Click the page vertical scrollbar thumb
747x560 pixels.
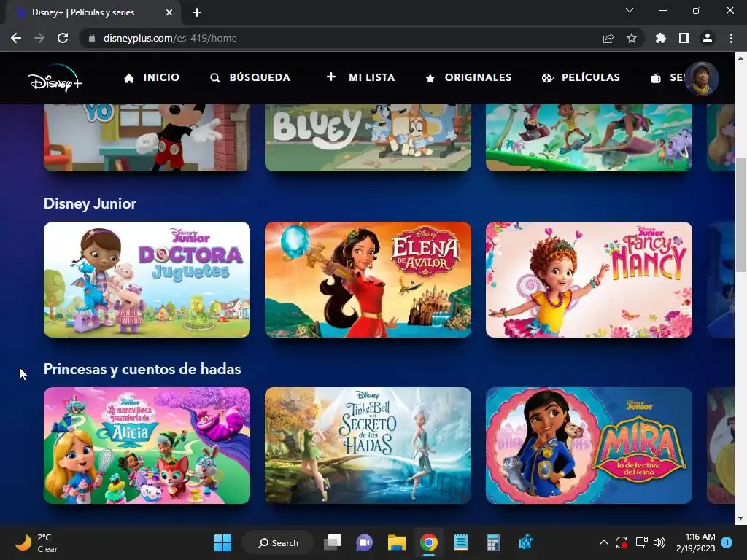[x=740, y=214]
